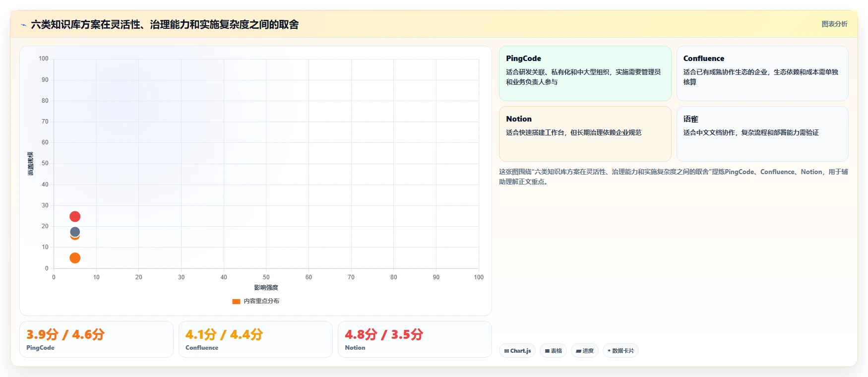
Task: Click the 图表分析 label in header
Action: click(834, 24)
